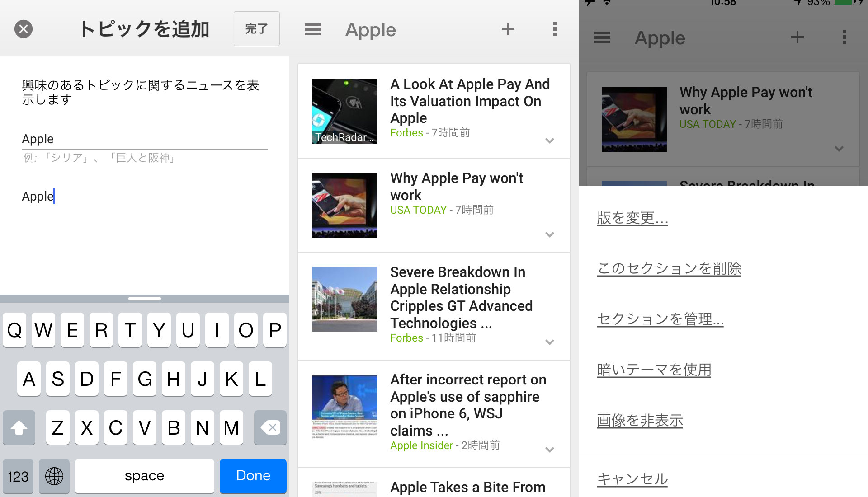Tap the E key
The width and height of the screenshot is (868, 497).
72,330
